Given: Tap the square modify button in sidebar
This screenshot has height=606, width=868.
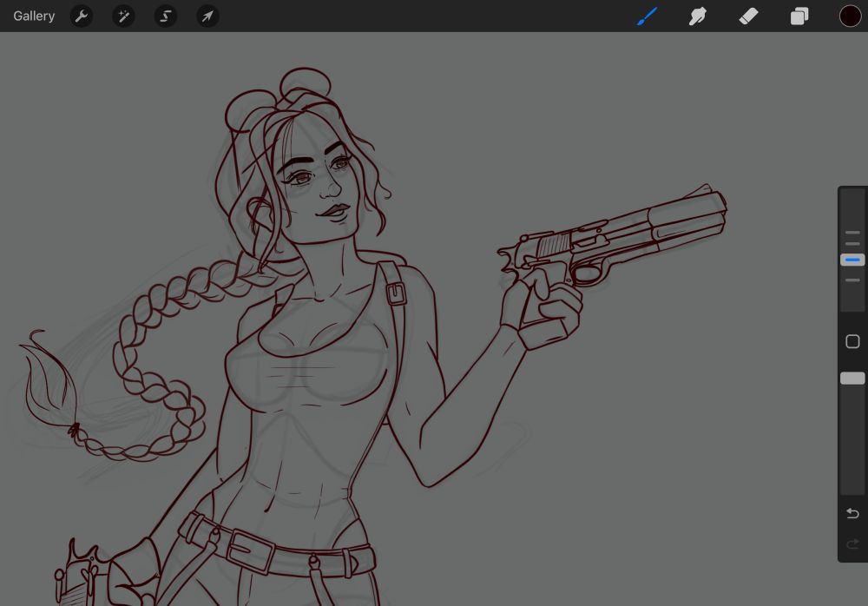Looking at the screenshot, I should pos(852,341).
